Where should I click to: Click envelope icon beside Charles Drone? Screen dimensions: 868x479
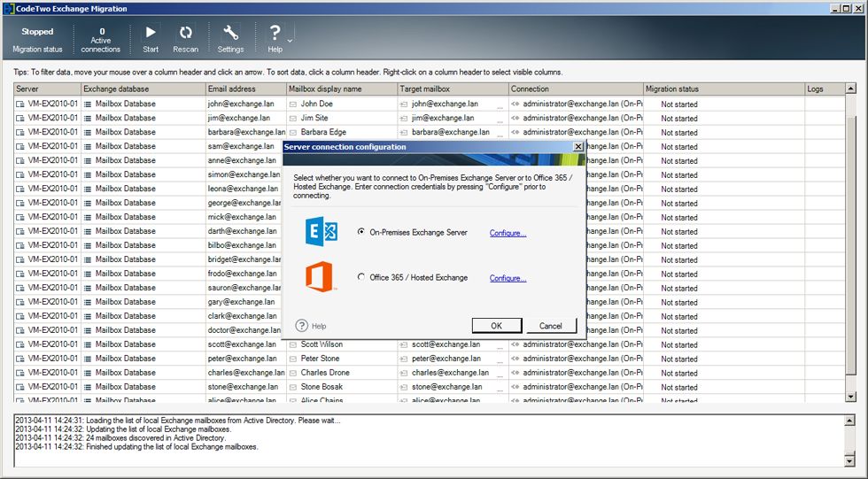tap(293, 373)
